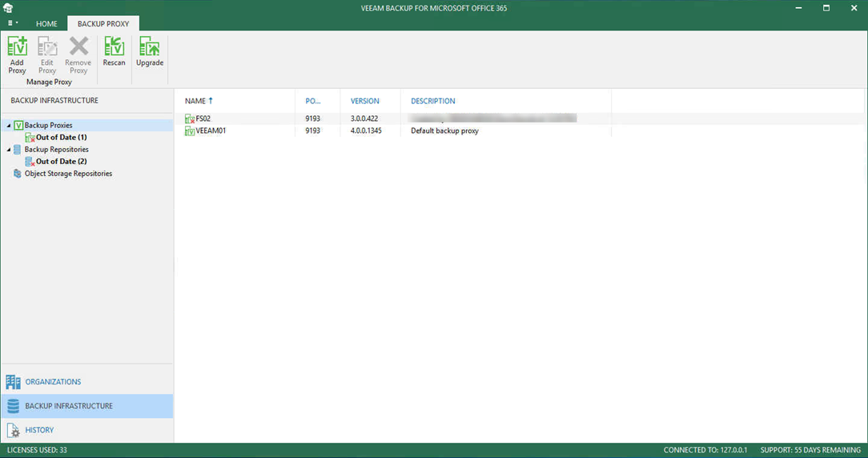Select Backup Repositories in the tree
This screenshot has height=458, width=868.
pos(57,150)
